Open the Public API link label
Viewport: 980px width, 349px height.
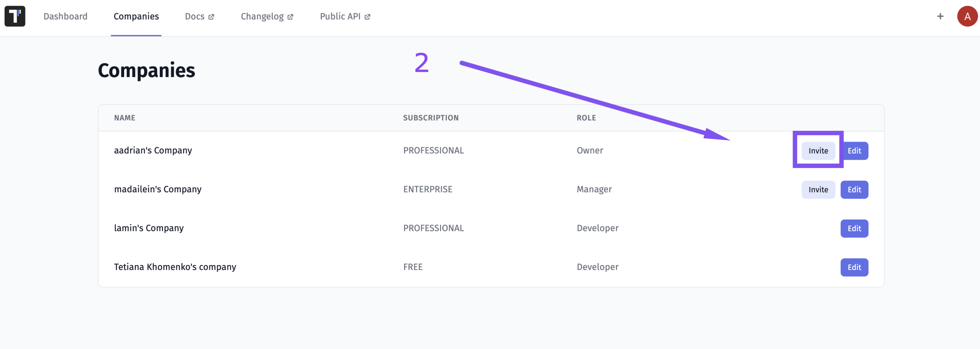[340, 16]
